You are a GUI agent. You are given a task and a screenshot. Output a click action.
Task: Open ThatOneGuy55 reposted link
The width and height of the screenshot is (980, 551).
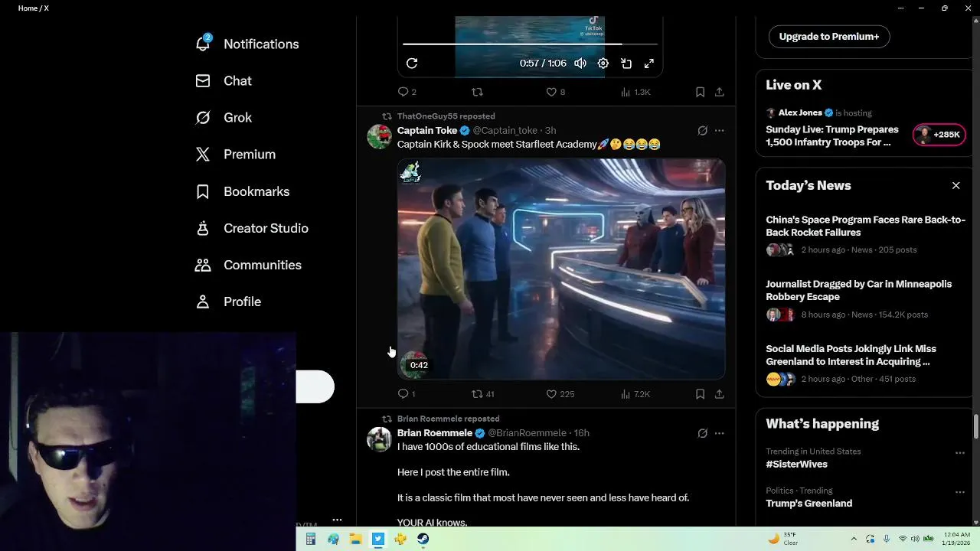pyautogui.click(x=446, y=116)
